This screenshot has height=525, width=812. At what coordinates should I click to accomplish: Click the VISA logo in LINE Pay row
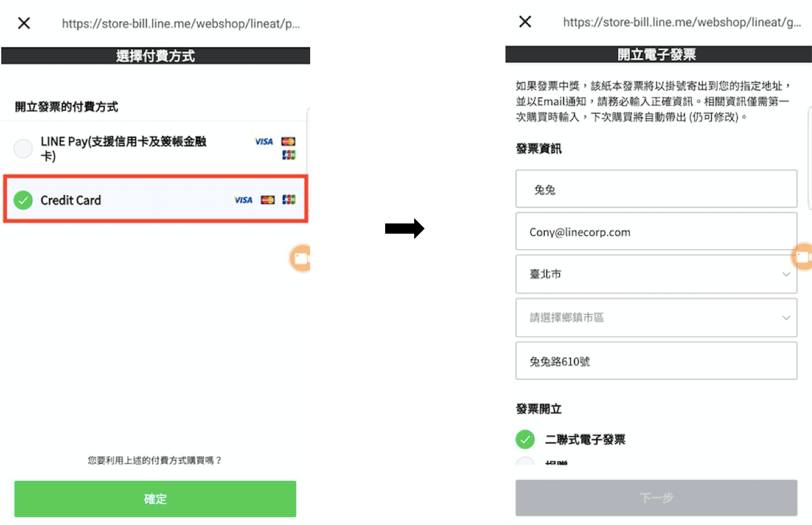point(264,142)
